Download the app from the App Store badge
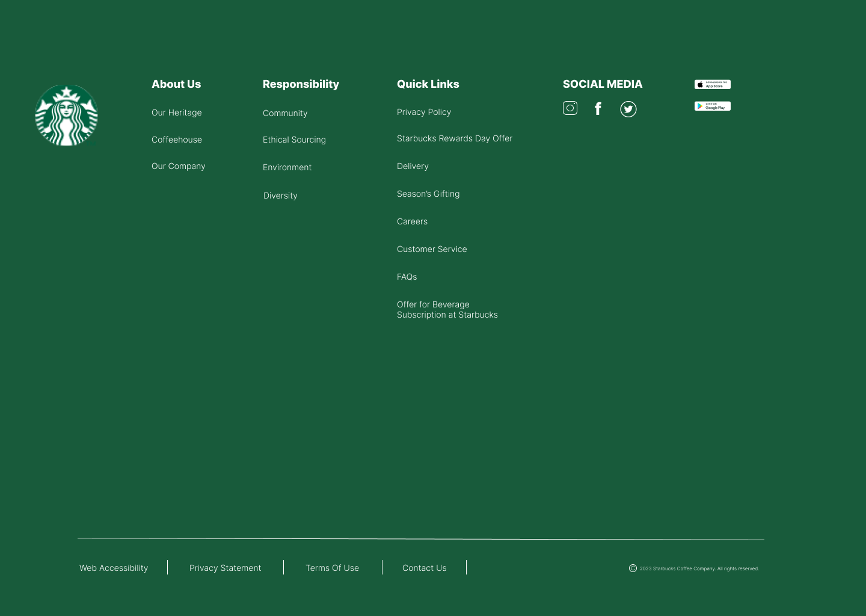866x616 pixels. (712, 84)
